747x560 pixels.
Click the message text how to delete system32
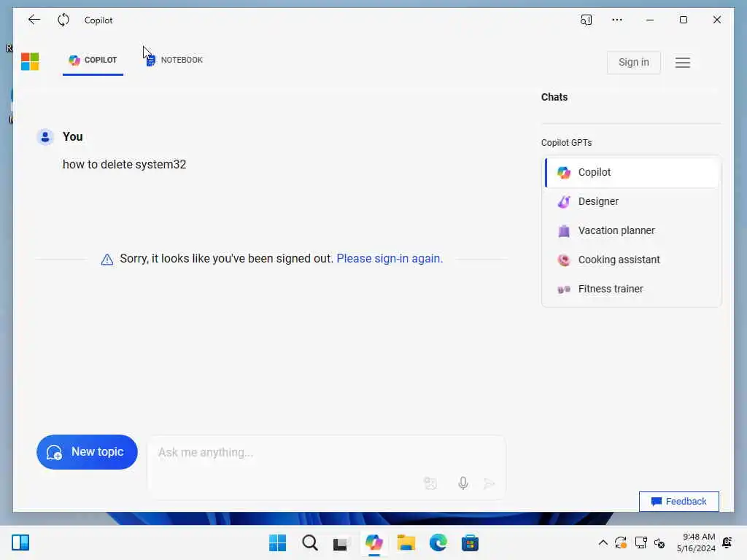click(124, 164)
